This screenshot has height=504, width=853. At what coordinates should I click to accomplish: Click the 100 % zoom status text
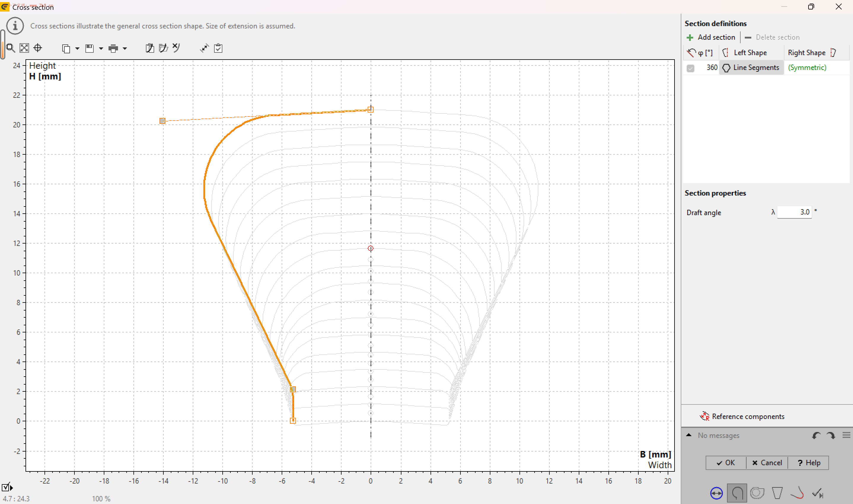[x=101, y=499]
